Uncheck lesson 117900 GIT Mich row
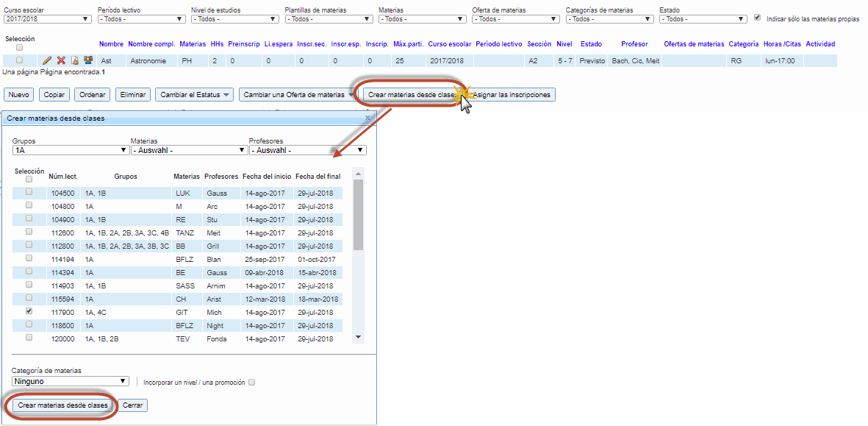 coord(29,311)
